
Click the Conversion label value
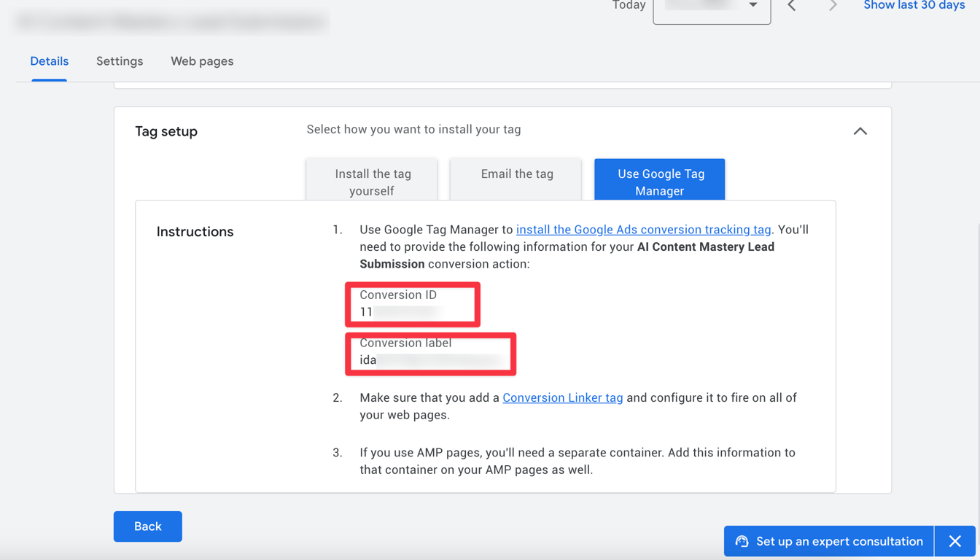(x=432, y=360)
